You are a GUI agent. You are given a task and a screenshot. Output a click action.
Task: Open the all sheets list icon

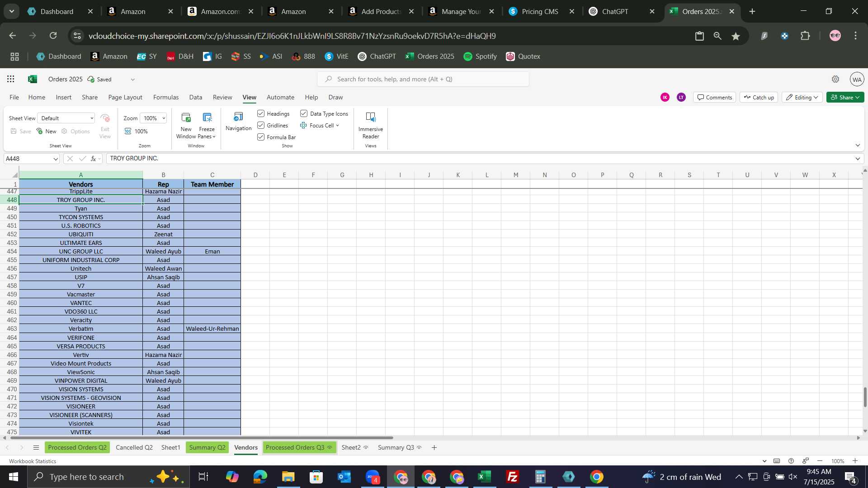click(36, 447)
